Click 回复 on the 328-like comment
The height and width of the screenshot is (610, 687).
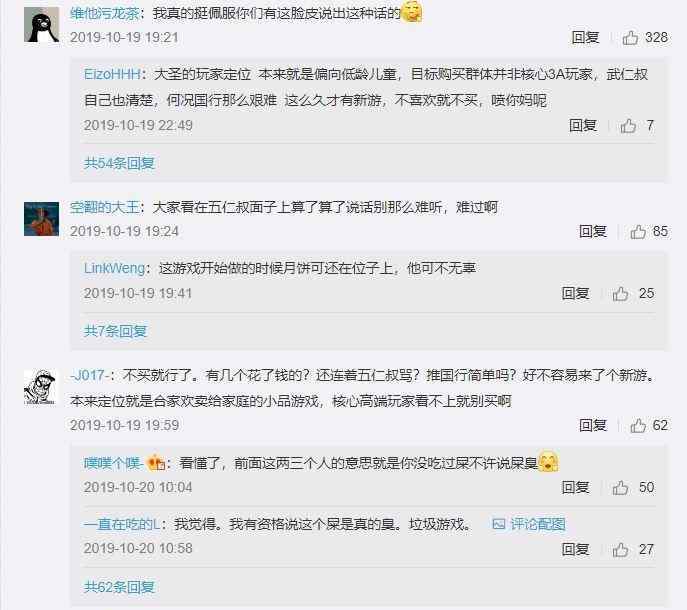coord(585,38)
